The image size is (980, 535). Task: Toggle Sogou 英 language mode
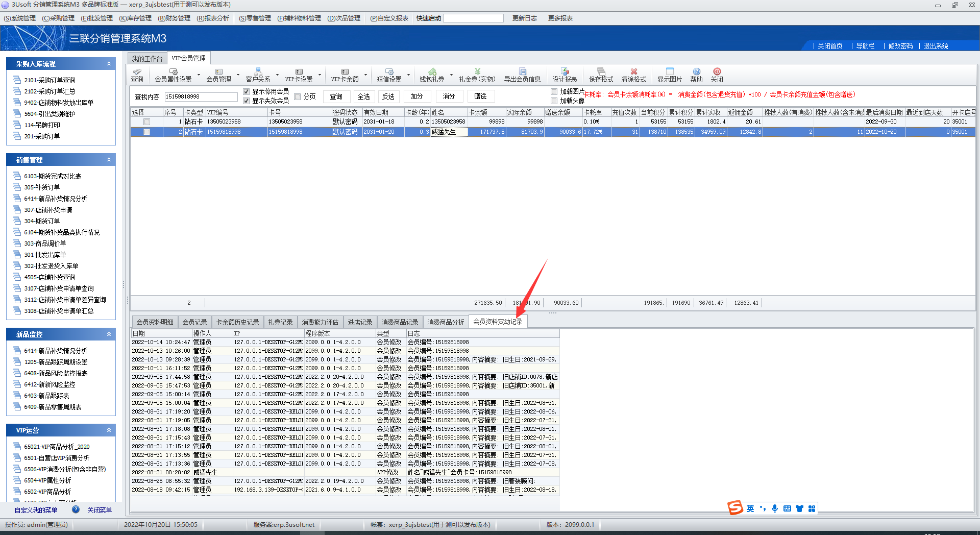point(750,508)
